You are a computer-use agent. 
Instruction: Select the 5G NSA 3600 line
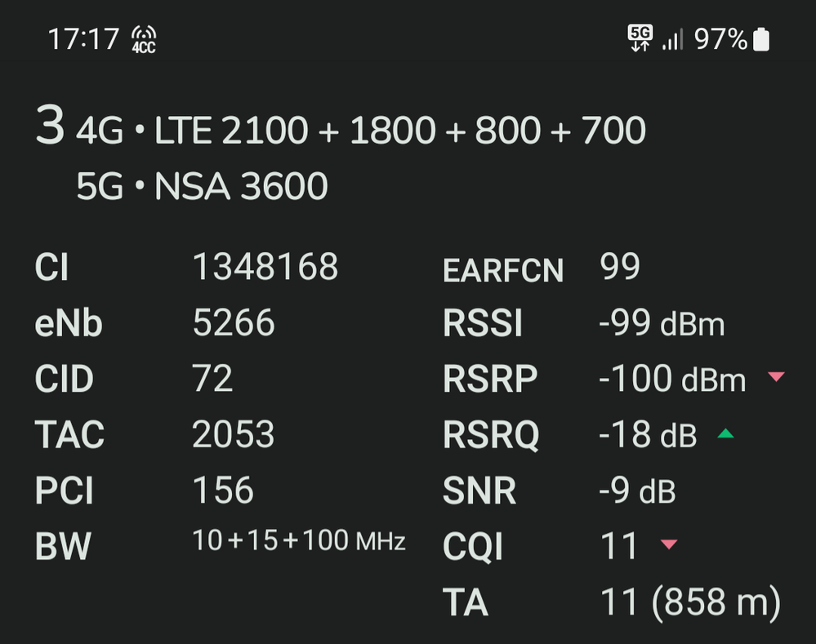[202, 186]
